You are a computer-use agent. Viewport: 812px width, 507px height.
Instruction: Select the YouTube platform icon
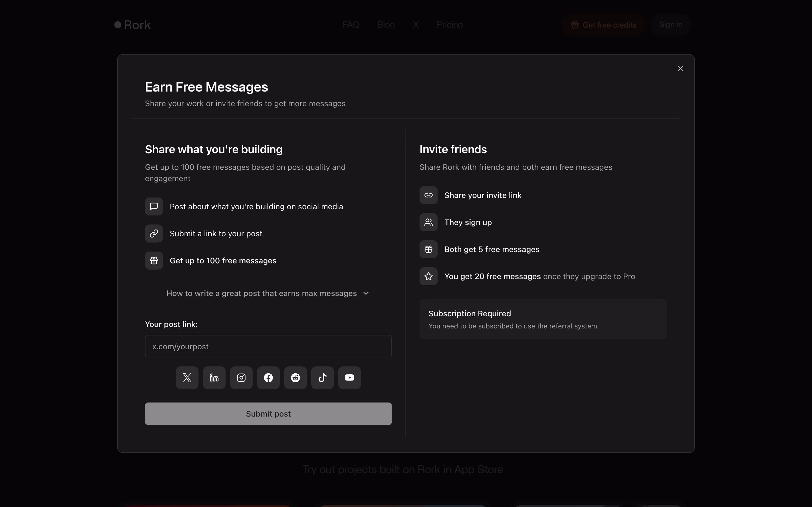(x=349, y=377)
